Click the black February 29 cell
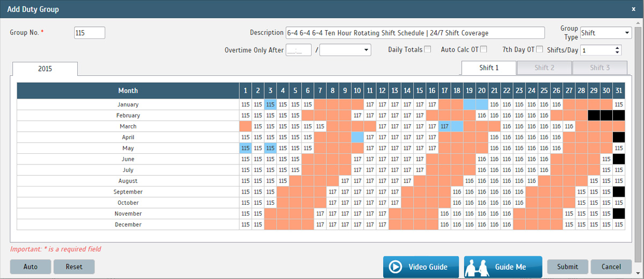The image size is (644, 279). coord(593,116)
